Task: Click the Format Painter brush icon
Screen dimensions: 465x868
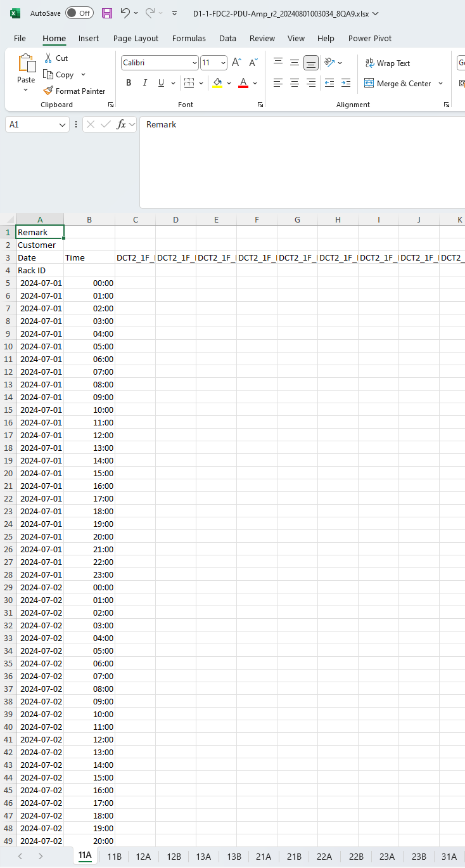Action: (48, 91)
